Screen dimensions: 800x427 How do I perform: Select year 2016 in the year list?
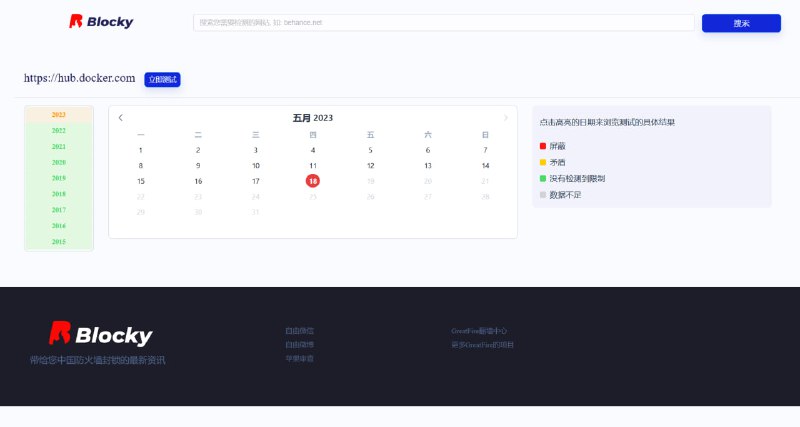[x=59, y=225]
